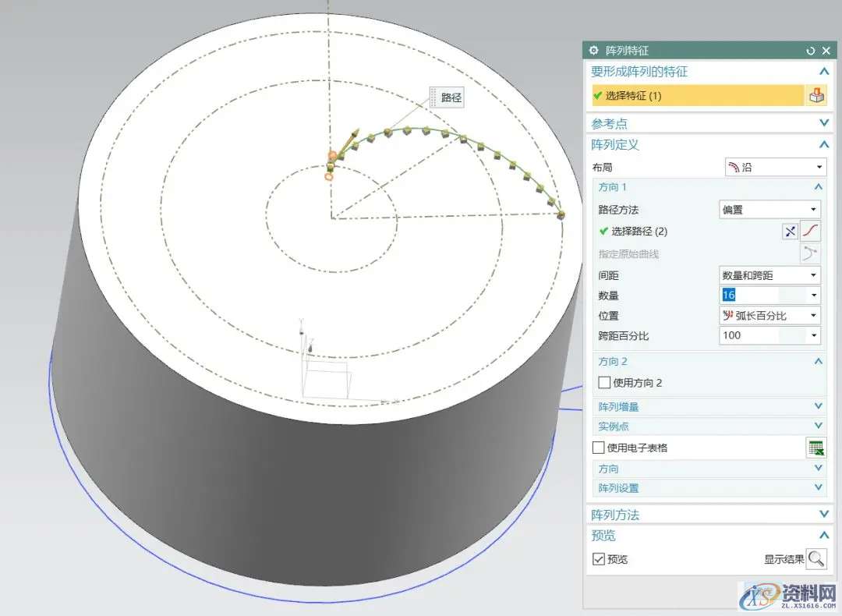Click the select feature icon in 选择特征 row
The height and width of the screenshot is (616, 842).
816,95
